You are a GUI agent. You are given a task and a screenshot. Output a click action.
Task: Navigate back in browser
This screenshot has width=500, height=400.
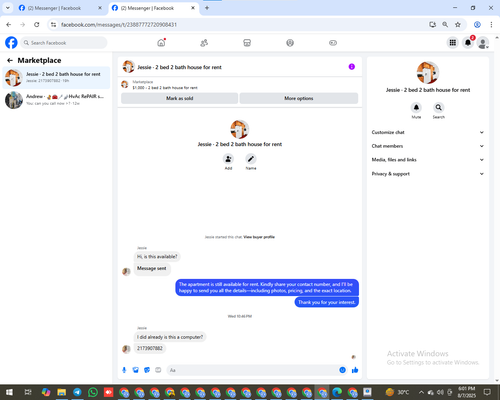click(x=9, y=24)
